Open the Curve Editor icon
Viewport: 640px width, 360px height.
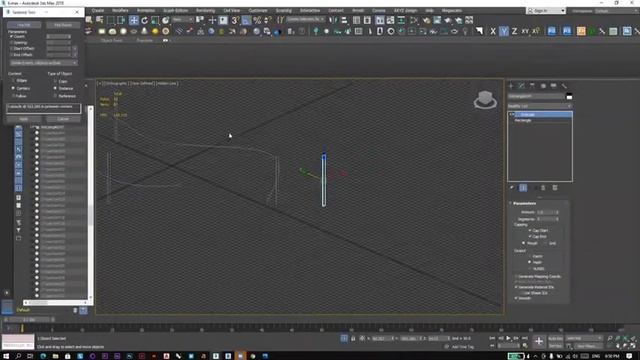[x=391, y=20]
